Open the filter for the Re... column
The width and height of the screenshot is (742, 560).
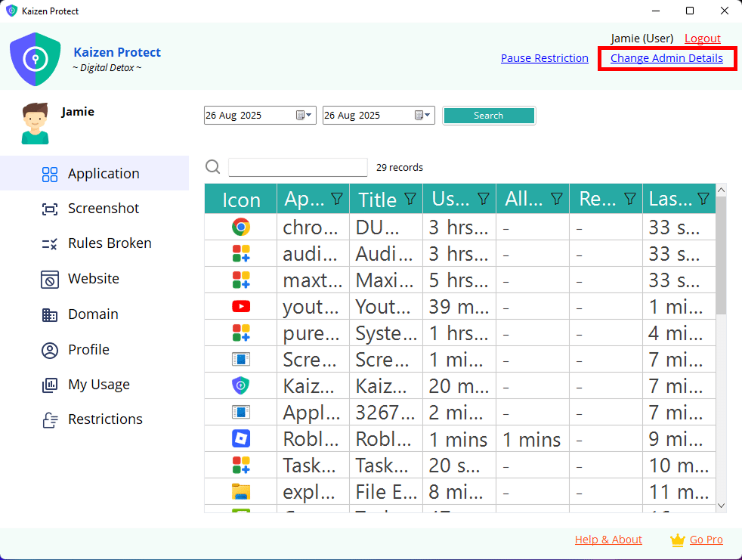coord(630,199)
